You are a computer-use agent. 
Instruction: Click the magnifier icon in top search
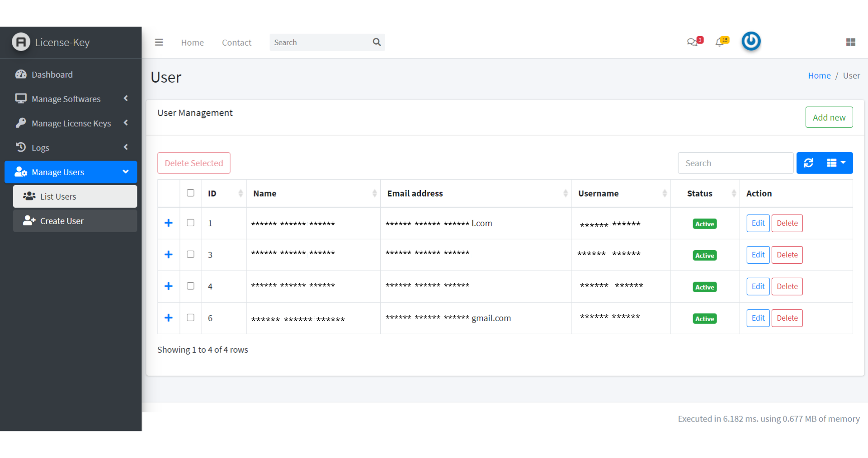point(377,42)
